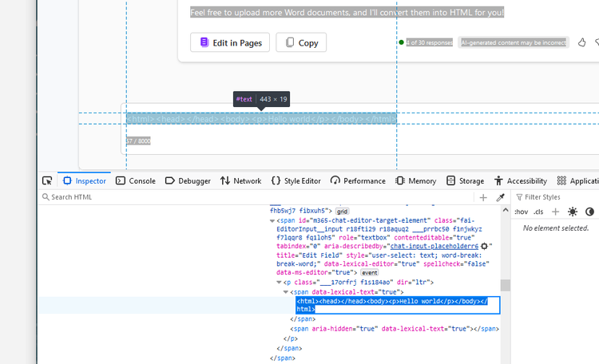Open the Console tab
Screen dimensions: 599x364
136,180
